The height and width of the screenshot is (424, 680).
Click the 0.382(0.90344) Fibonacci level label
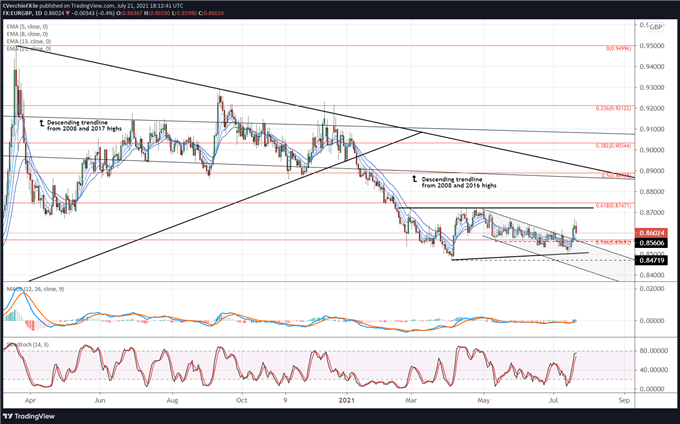click(x=614, y=146)
